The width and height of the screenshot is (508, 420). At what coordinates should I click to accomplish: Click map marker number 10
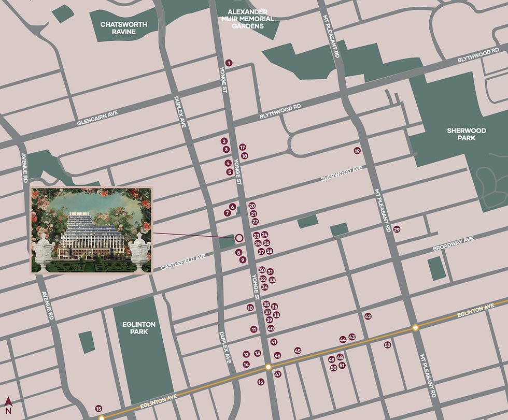[x=250, y=308]
